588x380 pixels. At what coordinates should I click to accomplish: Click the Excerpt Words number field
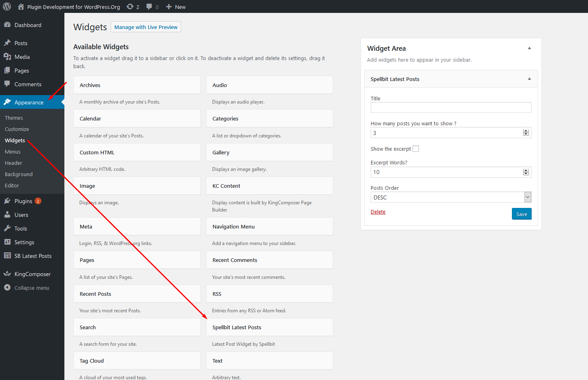pyautogui.click(x=451, y=172)
